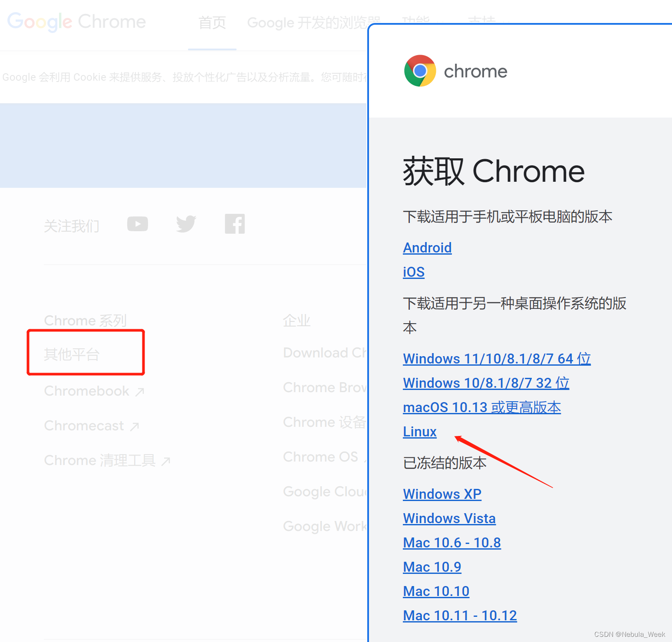Download Chrome for iOS

[414, 272]
